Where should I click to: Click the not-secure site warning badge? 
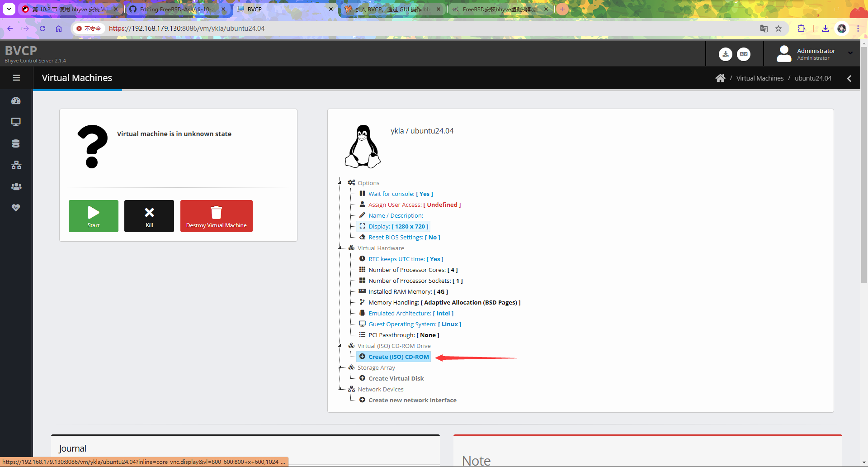(x=89, y=29)
